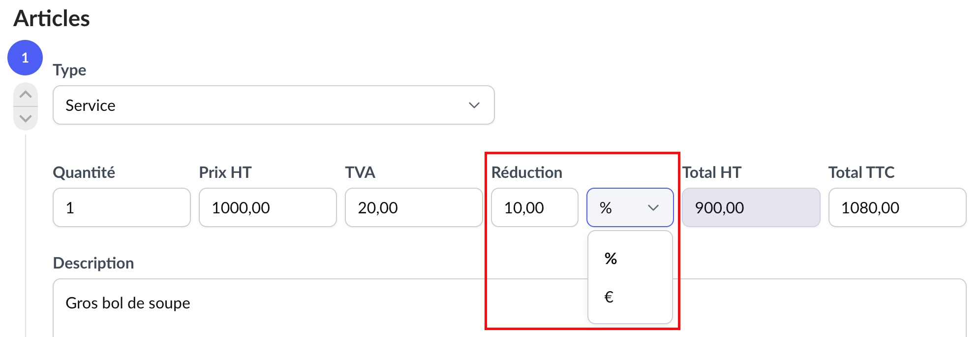Select the Réduction amount field 10,00
This screenshot has width=980, height=337.
pyautogui.click(x=534, y=207)
